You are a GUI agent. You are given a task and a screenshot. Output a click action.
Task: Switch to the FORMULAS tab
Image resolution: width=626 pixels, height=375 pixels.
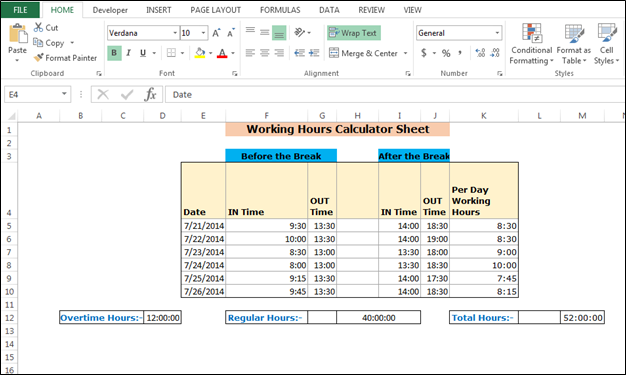280,10
